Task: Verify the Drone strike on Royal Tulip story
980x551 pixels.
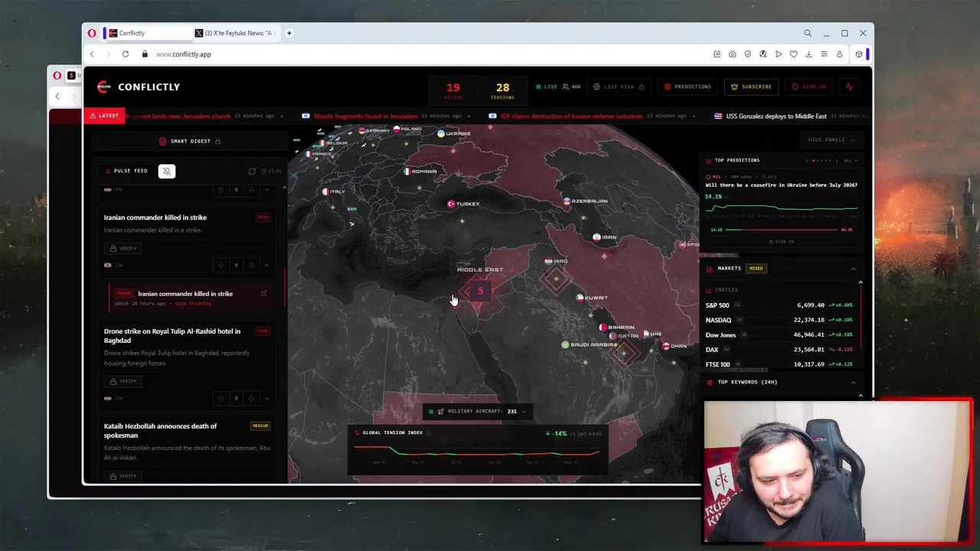Action: (x=122, y=381)
